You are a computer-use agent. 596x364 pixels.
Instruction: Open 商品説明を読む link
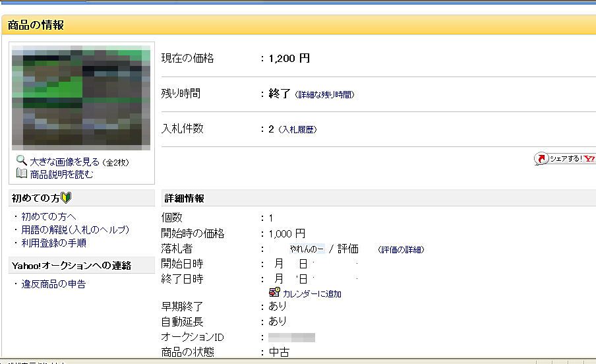click(61, 174)
